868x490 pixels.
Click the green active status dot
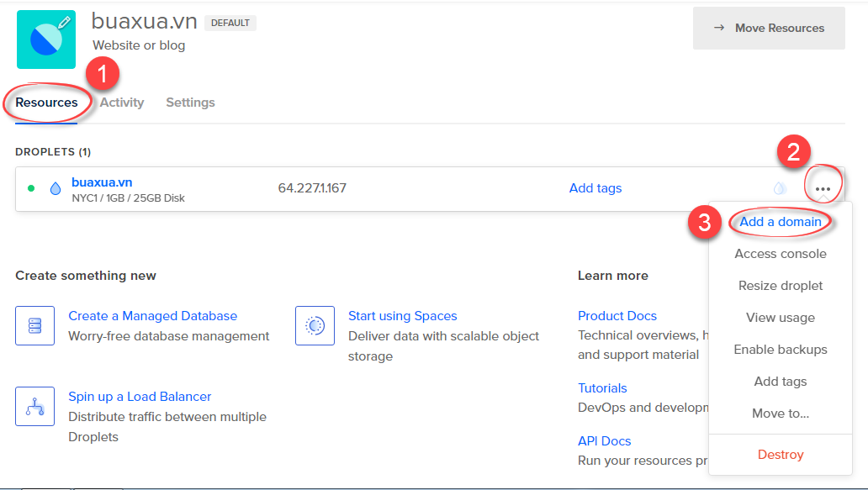pyautogui.click(x=31, y=188)
